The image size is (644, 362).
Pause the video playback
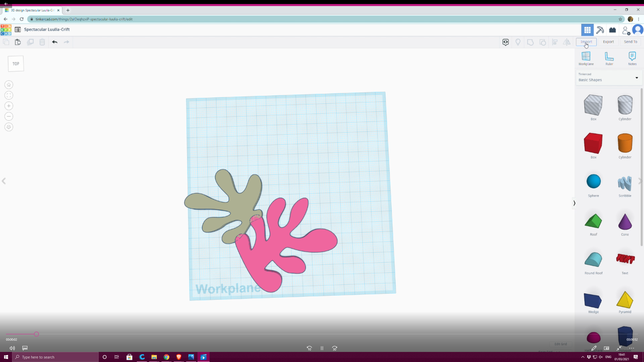[x=322, y=348]
